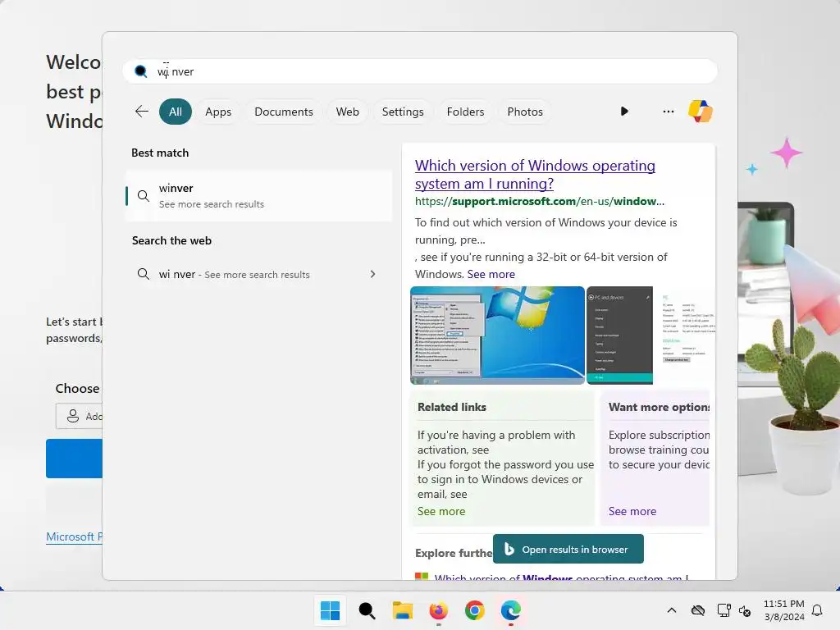Click the Search the web heading

pos(171,241)
